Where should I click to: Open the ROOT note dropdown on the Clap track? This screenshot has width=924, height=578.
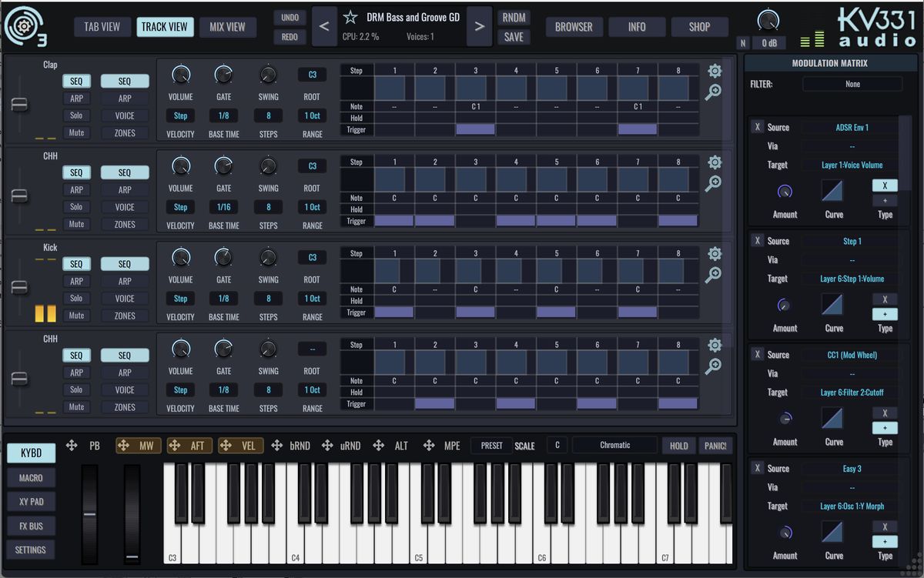pyautogui.click(x=312, y=74)
